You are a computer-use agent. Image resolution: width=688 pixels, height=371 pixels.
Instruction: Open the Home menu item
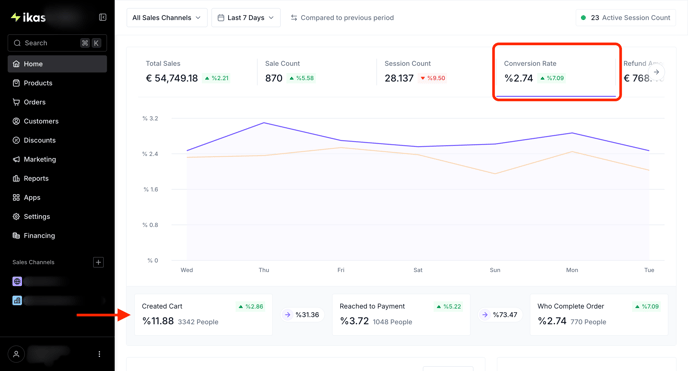tap(57, 64)
